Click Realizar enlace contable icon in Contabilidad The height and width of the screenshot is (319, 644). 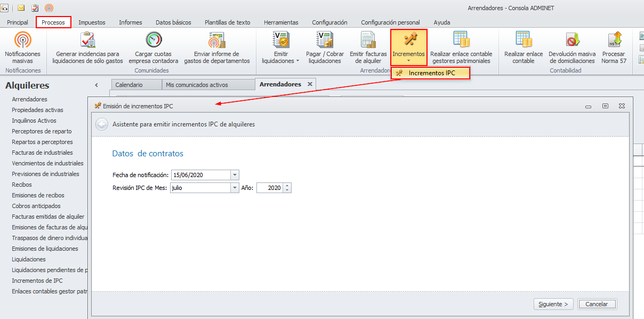point(524,39)
